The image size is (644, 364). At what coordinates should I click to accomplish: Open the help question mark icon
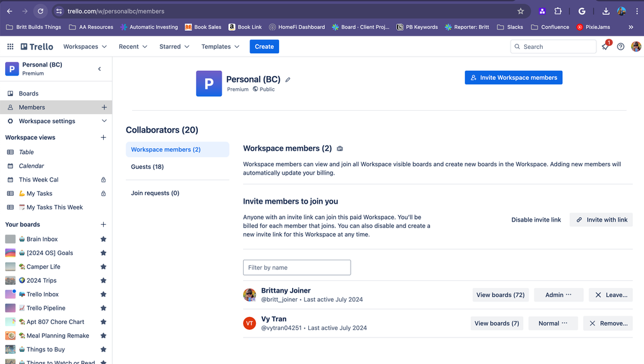tap(621, 47)
